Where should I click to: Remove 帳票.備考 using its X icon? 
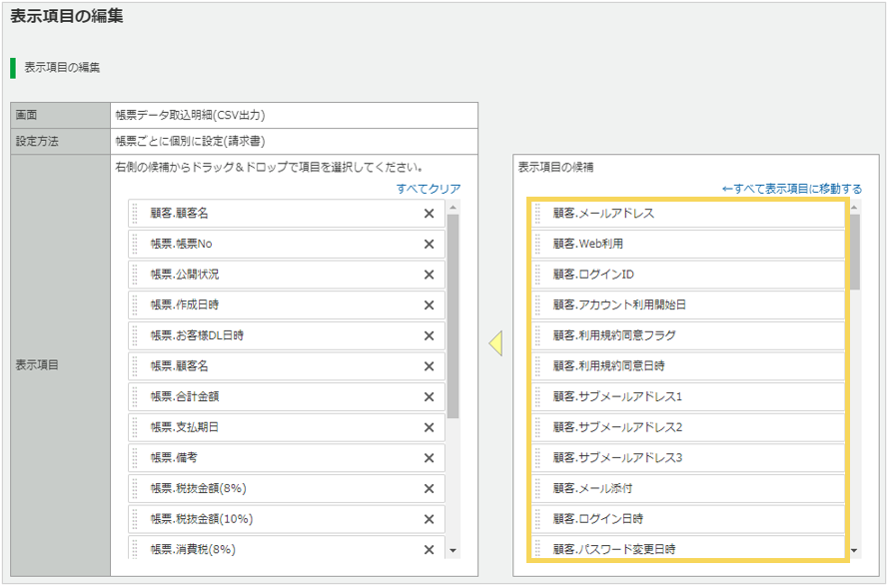coord(429,458)
